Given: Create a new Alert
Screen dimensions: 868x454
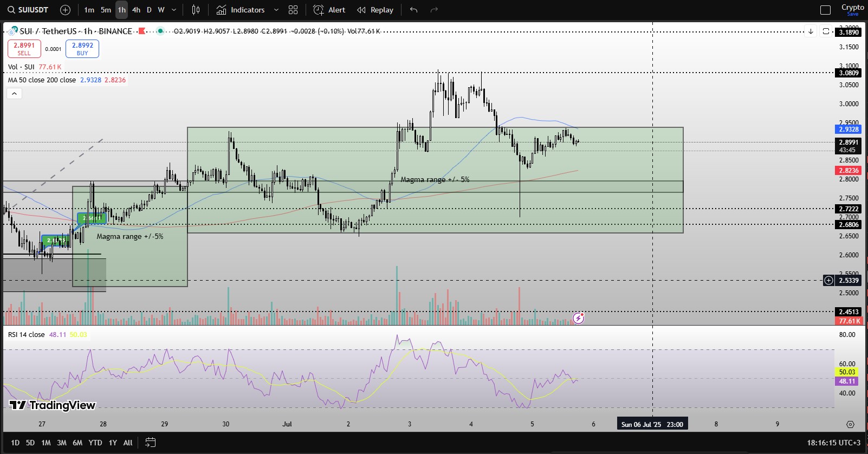Looking at the screenshot, I should pyautogui.click(x=329, y=10).
